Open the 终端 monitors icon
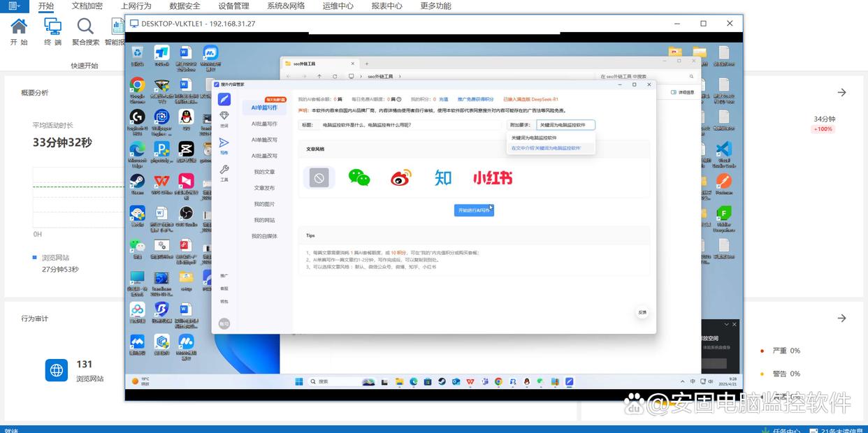Screen dimensions: 868x433 pos(52,27)
